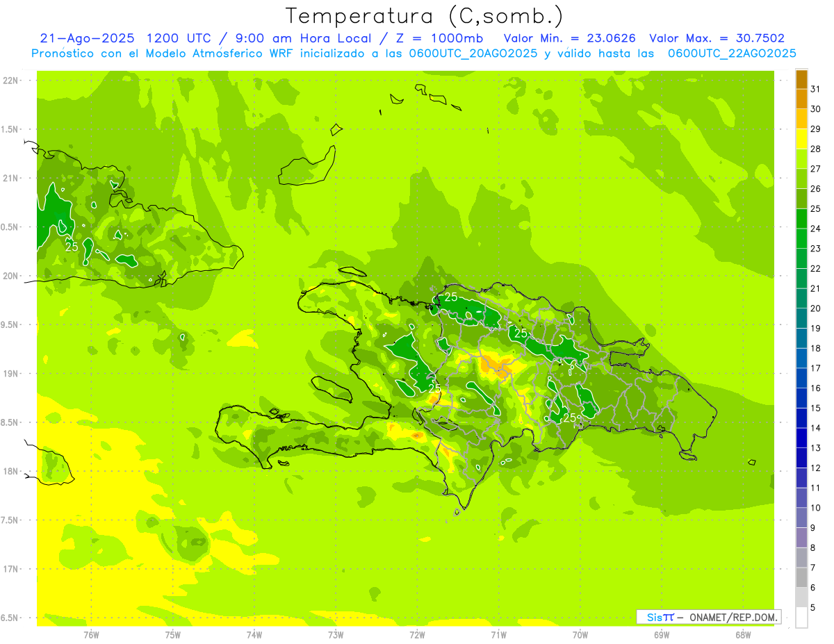Viewport: 834px width, 644px height.
Task: Click the '19N' latitude axis label
Action: tap(10, 374)
